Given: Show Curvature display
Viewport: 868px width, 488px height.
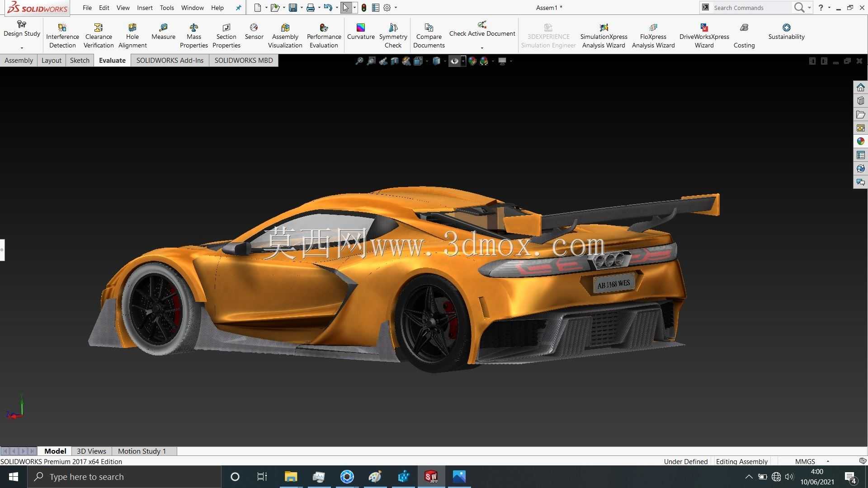Looking at the screenshot, I should [361, 32].
